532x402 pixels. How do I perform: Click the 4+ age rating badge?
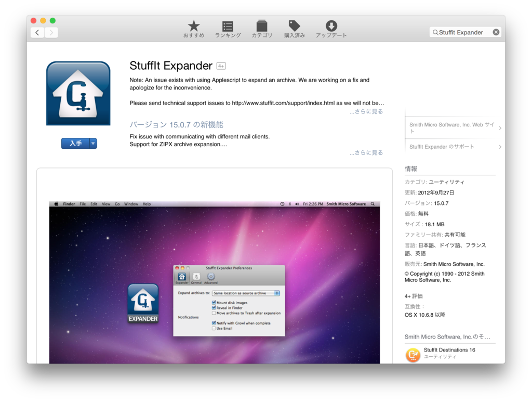(221, 66)
